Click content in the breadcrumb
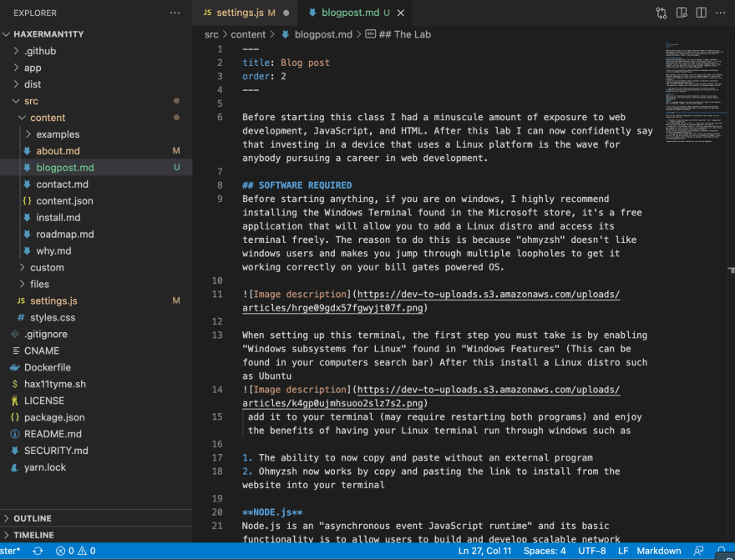This screenshot has width=735, height=560. [248, 34]
